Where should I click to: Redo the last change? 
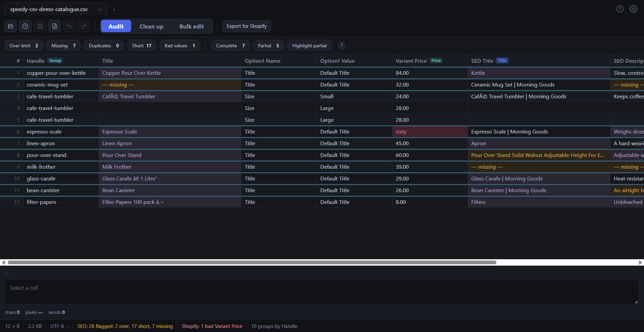coord(84,26)
